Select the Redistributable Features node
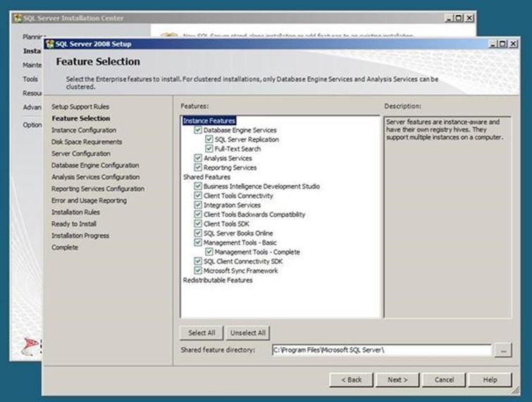The width and height of the screenshot is (532, 402). (x=218, y=280)
